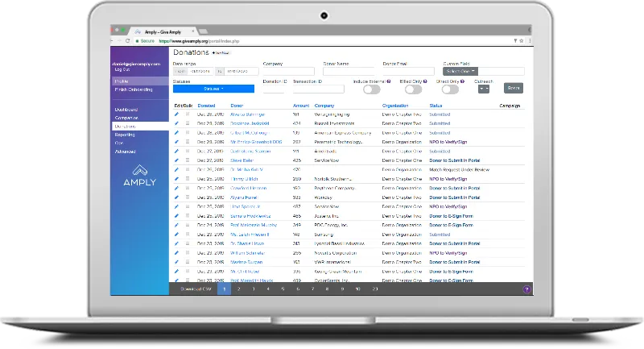Screen dimensions: 644x349
Task: Click the Donor Email filter input field
Action: (x=408, y=71)
